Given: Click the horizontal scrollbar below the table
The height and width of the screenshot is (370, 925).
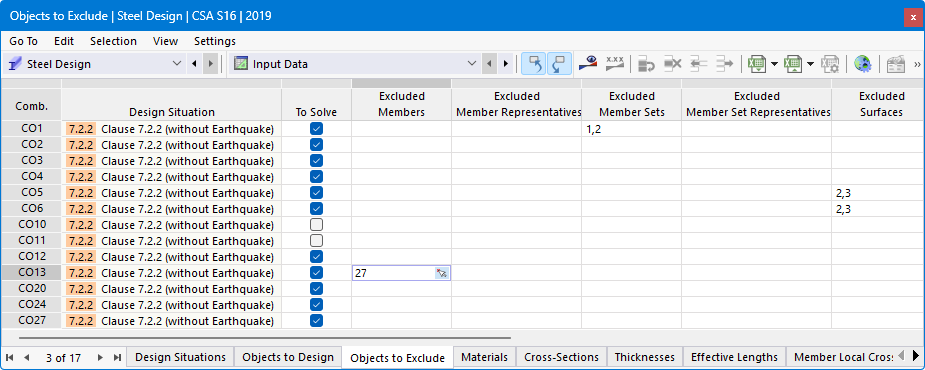Looking at the screenshot, I should 264,338.
